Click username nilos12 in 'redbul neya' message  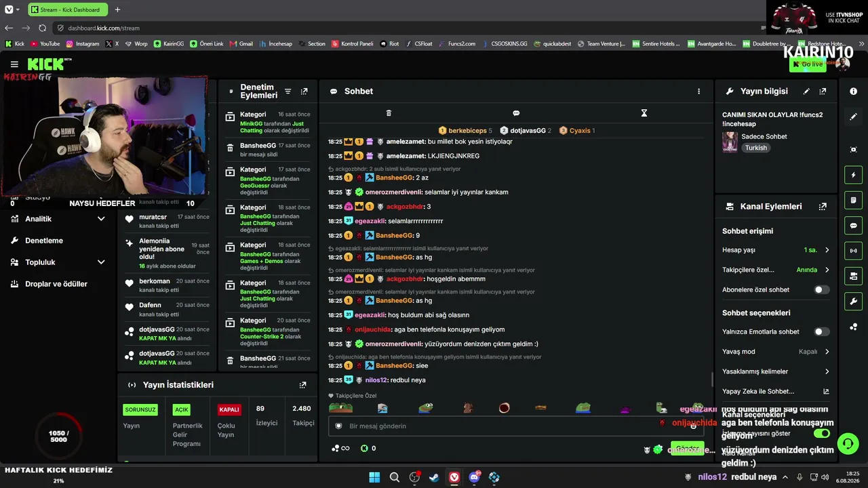376,380
